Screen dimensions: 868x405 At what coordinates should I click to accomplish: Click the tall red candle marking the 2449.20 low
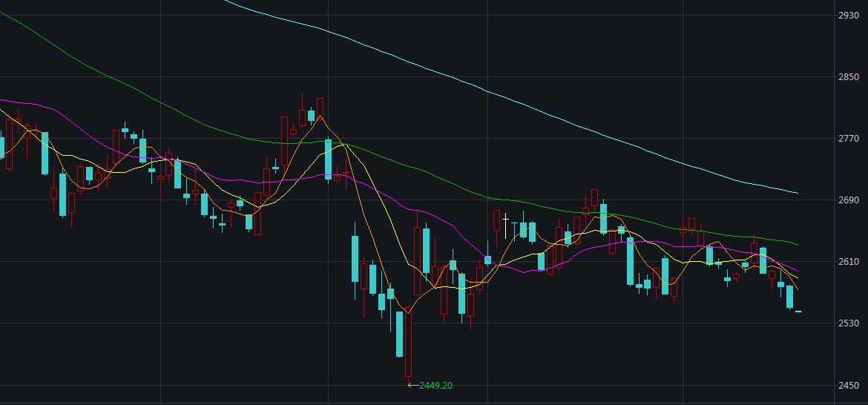(x=409, y=342)
